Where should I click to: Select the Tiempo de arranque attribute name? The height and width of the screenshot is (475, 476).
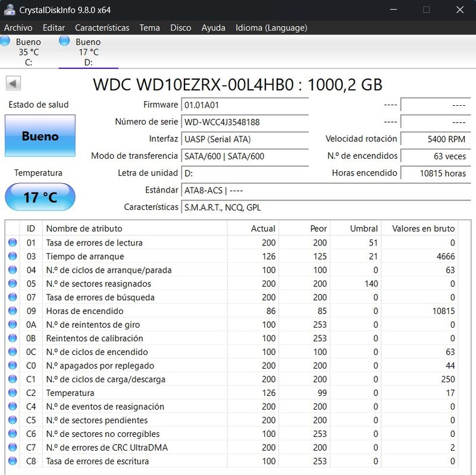[85, 257]
